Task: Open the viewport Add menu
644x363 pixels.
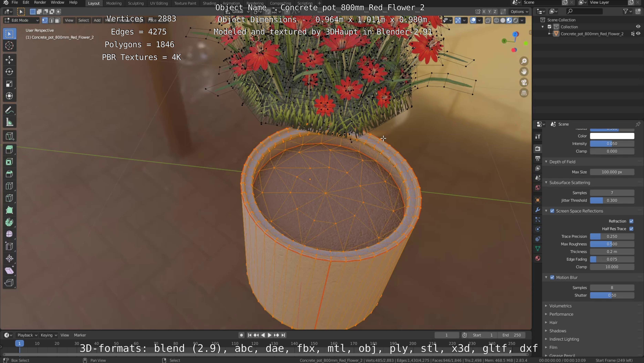Action: pyautogui.click(x=97, y=20)
